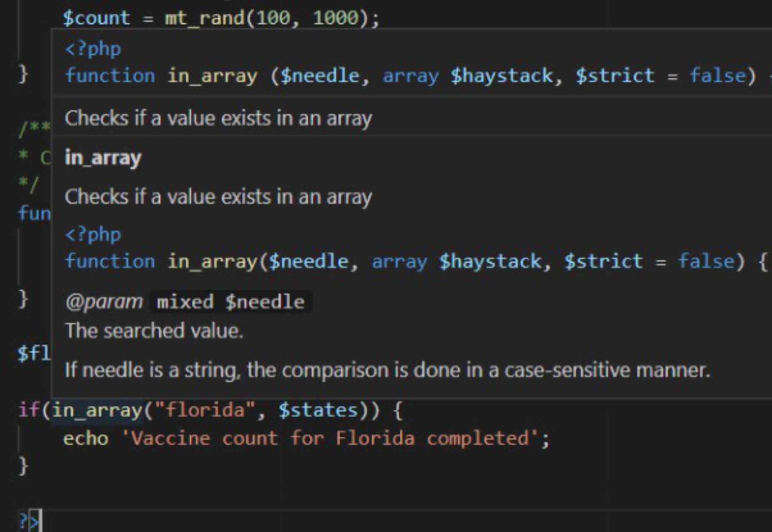Image resolution: width=772 pixels, height=532 pixels.
Task: Click the case-sensitive comparison note in tooltip
Action: coord(388,370)
